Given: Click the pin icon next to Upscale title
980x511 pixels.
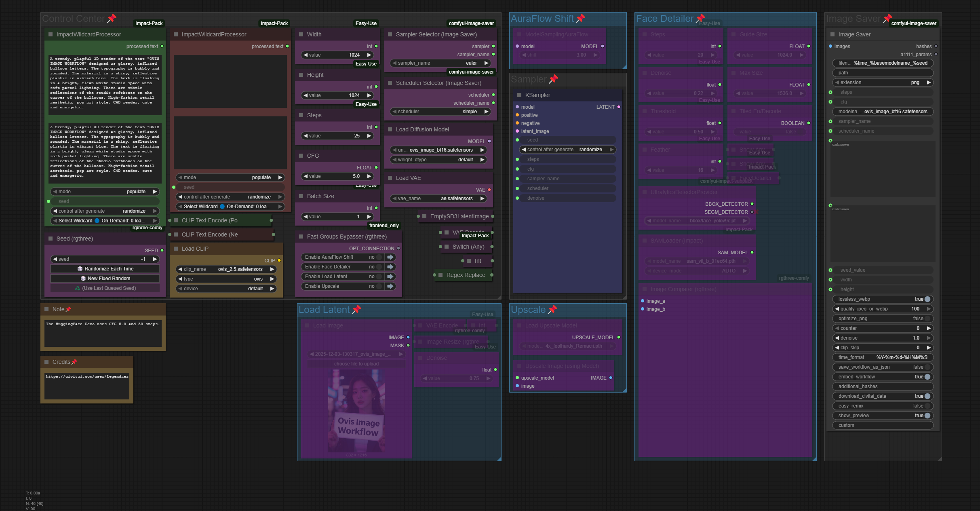Looking at the screenshot, I should pyautogui.click(x=552, y=310).
